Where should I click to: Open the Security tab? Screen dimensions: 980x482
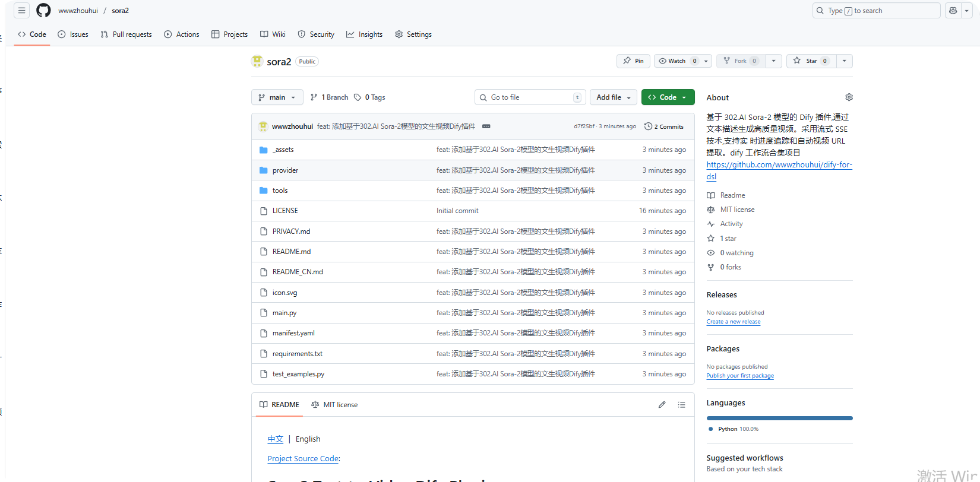pos(317,34)
